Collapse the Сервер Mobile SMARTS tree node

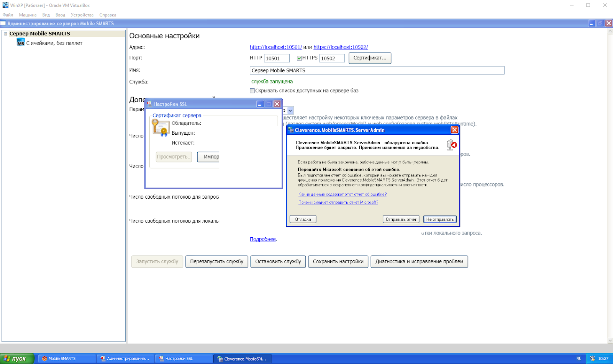click(x=6, y=34)
